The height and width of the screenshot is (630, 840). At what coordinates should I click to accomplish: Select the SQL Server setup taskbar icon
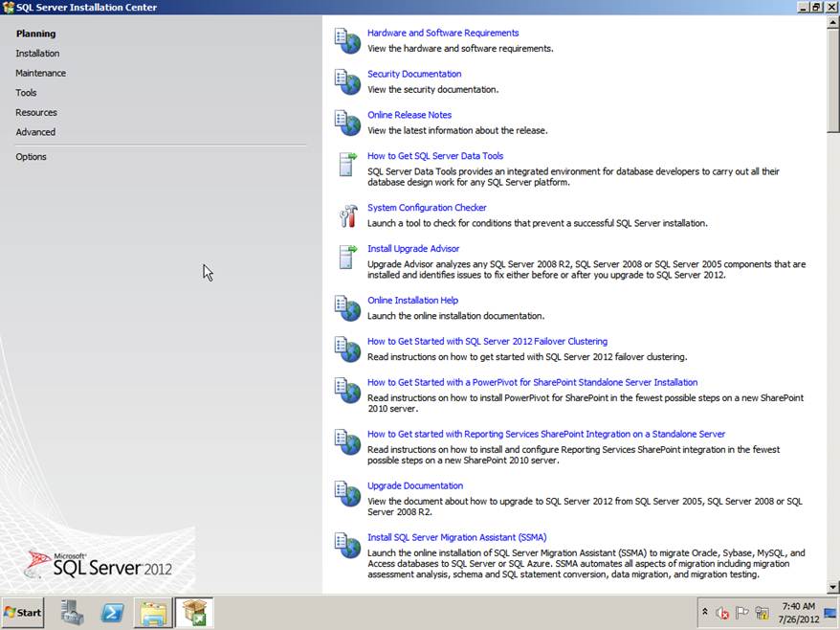(x=194, y=613)
